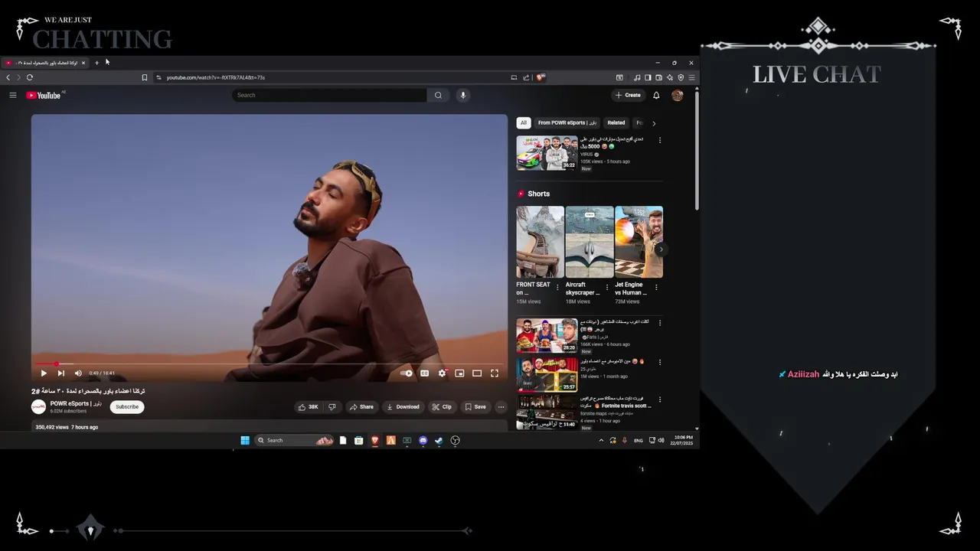The height and width of the screenshot is (551, 980).
Task: Show hidden system tray icons chevron
Action: click(601, 441)
